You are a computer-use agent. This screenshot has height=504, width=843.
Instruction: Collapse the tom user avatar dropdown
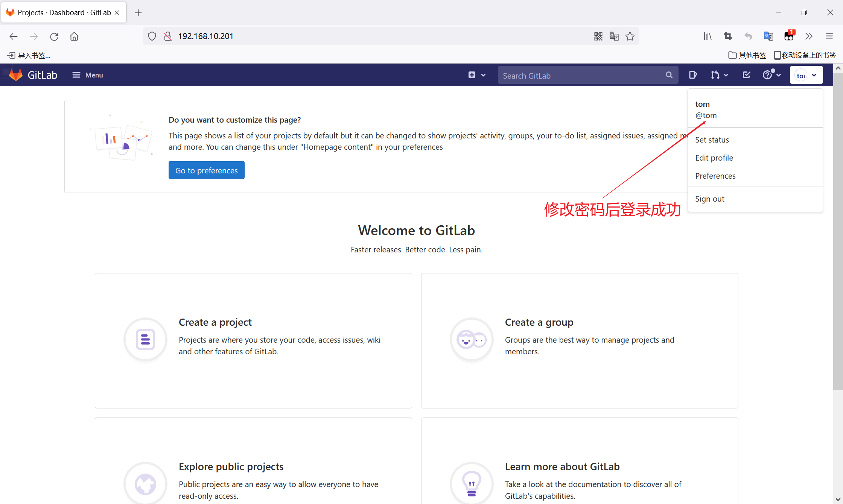[806, 75]
